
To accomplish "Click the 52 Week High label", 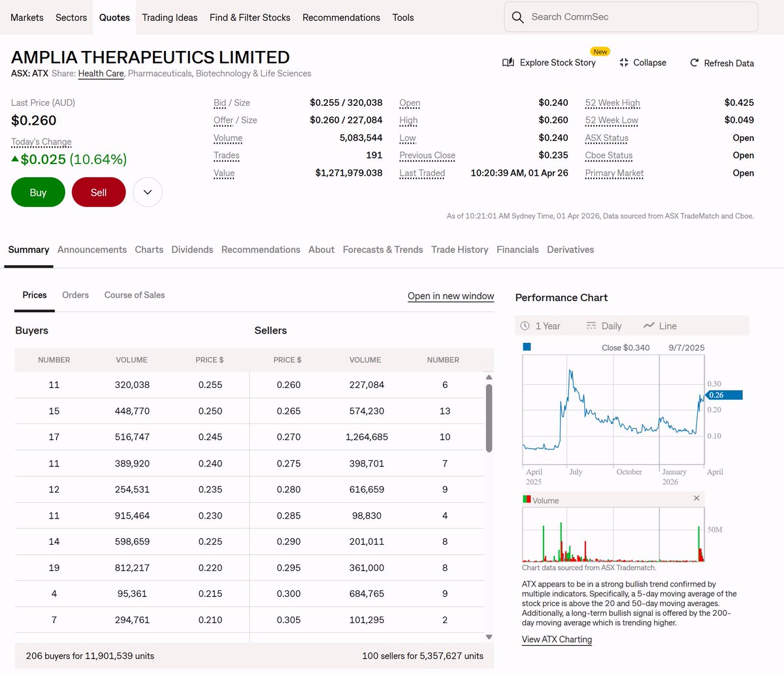I will 613,103.
